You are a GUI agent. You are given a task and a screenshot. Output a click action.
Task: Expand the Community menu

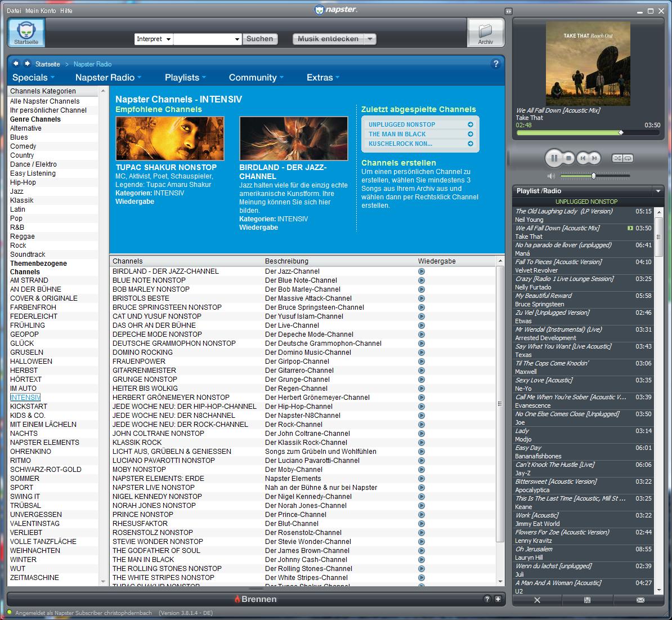click(256, 78)
